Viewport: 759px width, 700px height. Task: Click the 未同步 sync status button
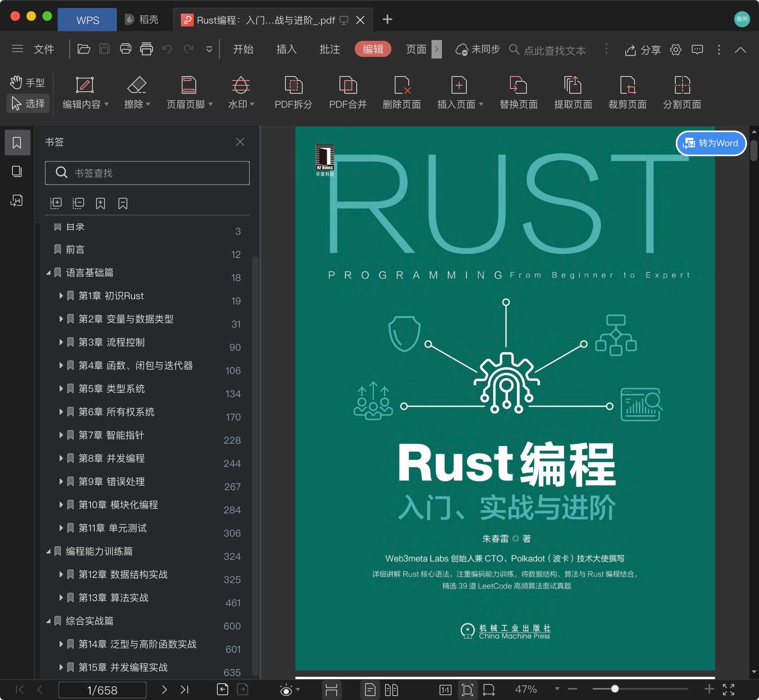[x=478, y=49]
